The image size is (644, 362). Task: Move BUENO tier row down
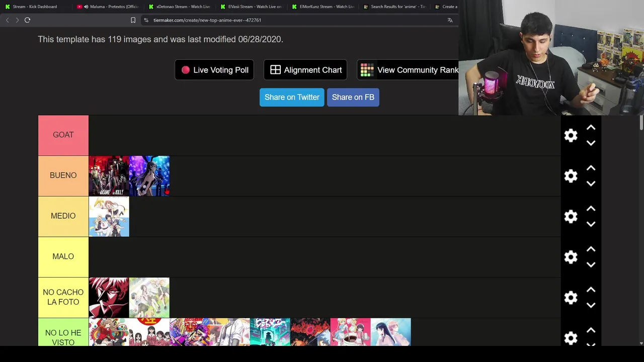(x=591, y=184)
